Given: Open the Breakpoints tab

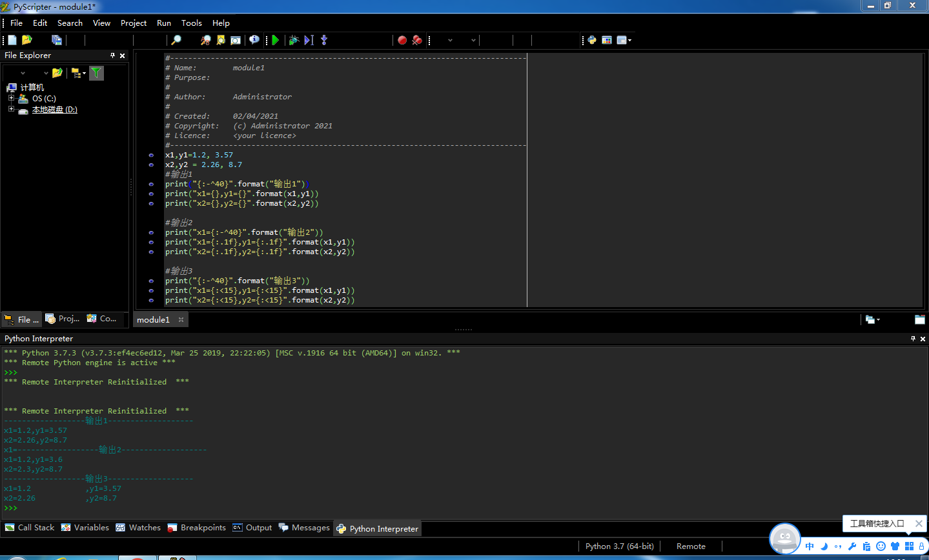Looking at the screenshot, I should [x=196, y=528].
